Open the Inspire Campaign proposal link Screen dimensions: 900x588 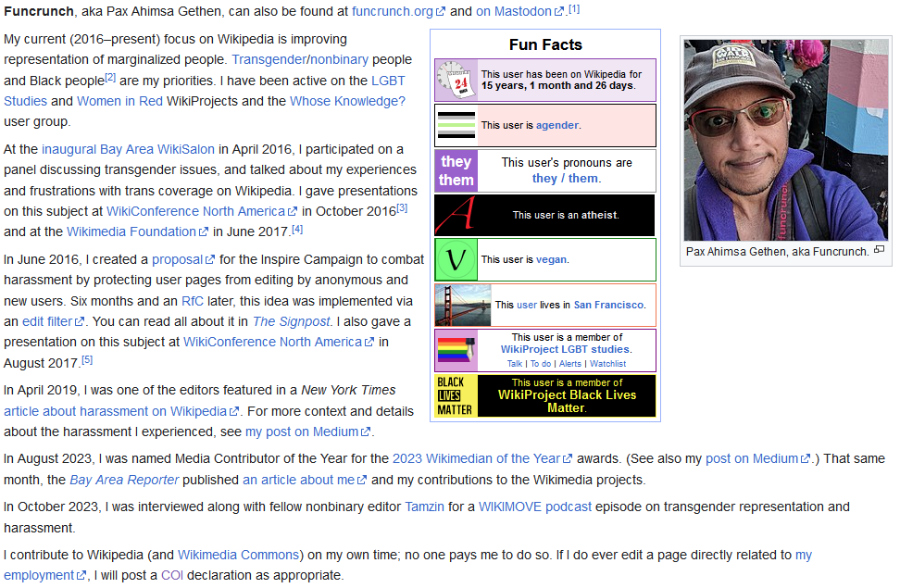click(183, 259)
